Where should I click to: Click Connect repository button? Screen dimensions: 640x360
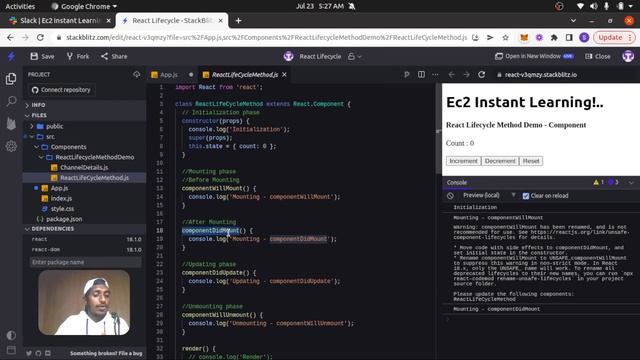click(61, 90)
